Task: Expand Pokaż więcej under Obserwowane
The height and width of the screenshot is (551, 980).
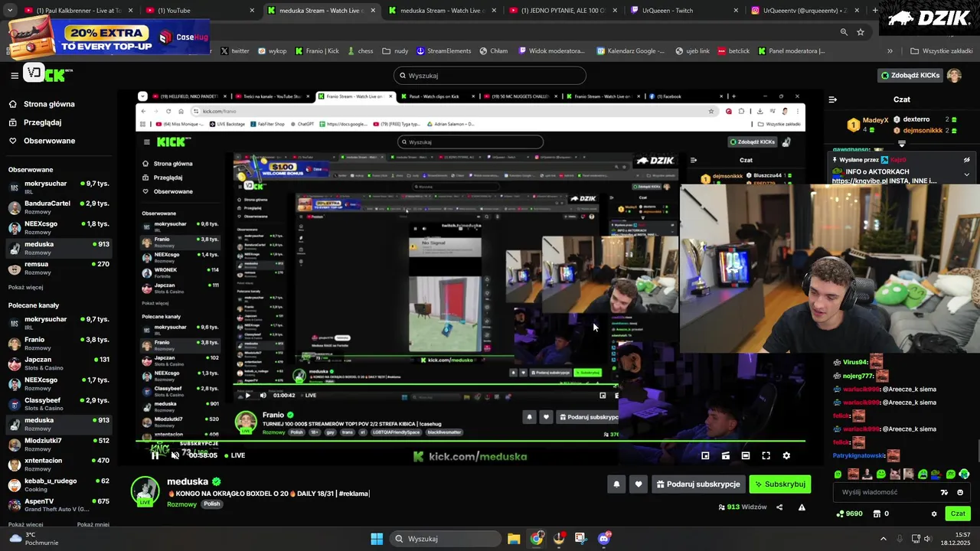Action: 25,287
